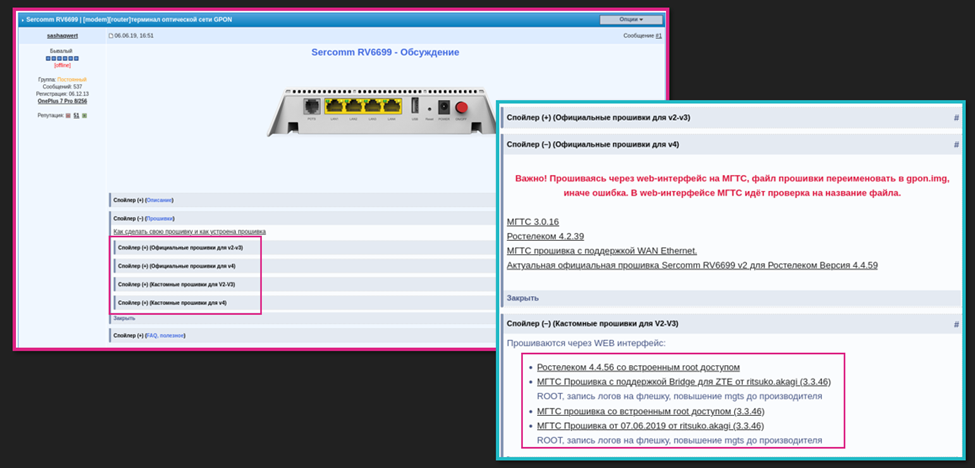Image resolution: width=975 pixels, height=468 pixels.
Task: Click the Сообщение #1 post number link
Action: [657, 35]
